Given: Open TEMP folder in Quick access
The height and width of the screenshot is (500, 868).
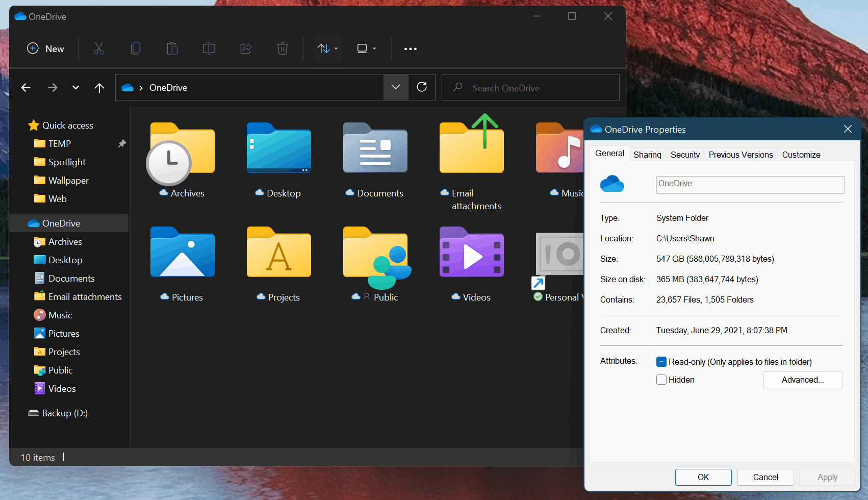Looking at the screenshot, I should 60,143.
